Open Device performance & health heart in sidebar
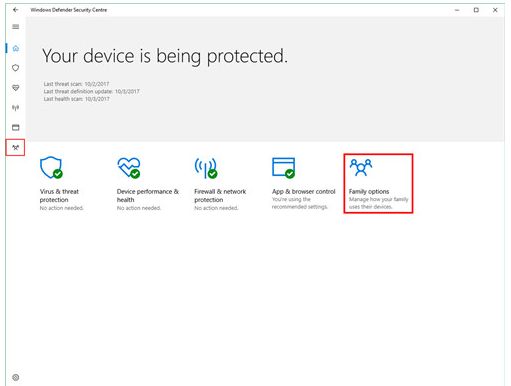The width and height of the screenshot is (511, 386). point(15,88)
